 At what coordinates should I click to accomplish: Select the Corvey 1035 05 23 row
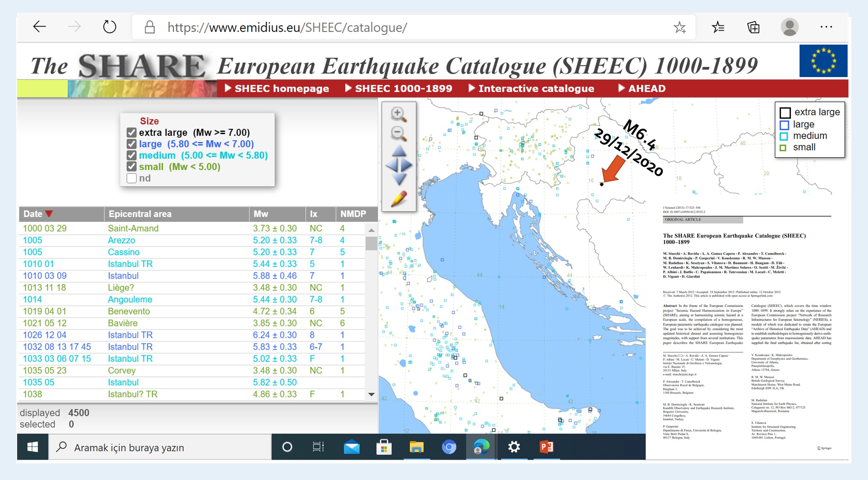click(x=192, y=371)
